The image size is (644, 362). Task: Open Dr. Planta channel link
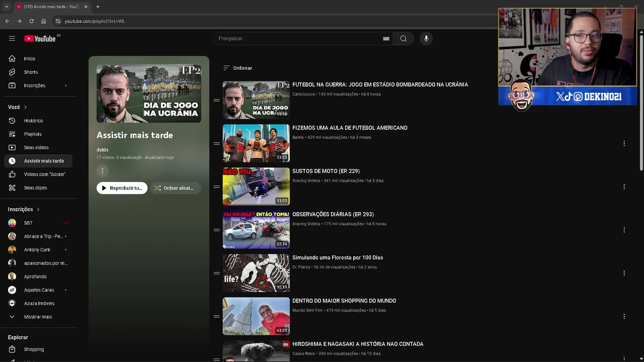301,267
